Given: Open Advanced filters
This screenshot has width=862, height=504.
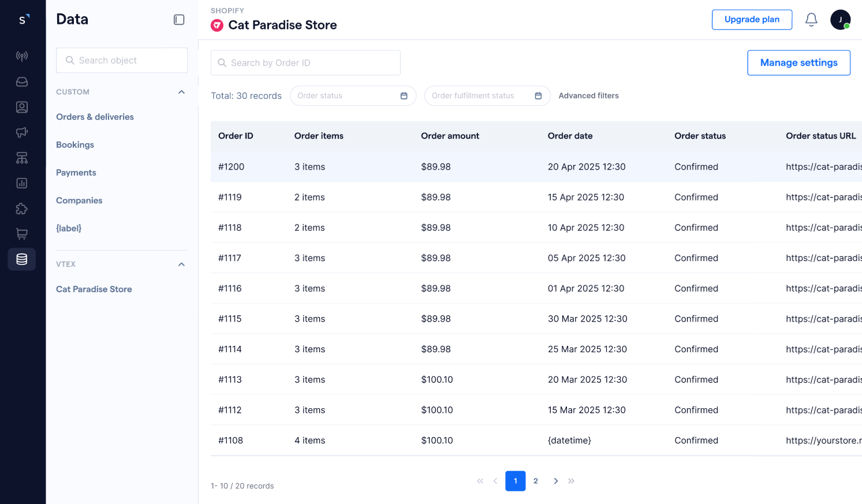Looking at the screenshot, I should tap(588, 96).
